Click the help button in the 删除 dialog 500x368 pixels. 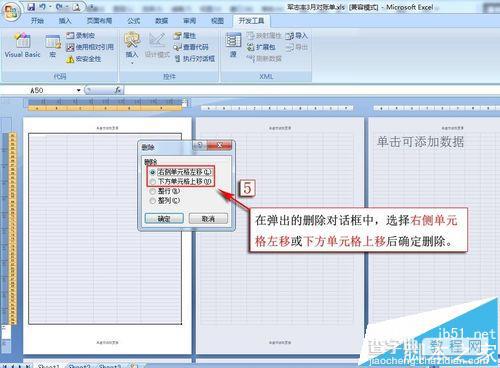click(199, 145)
